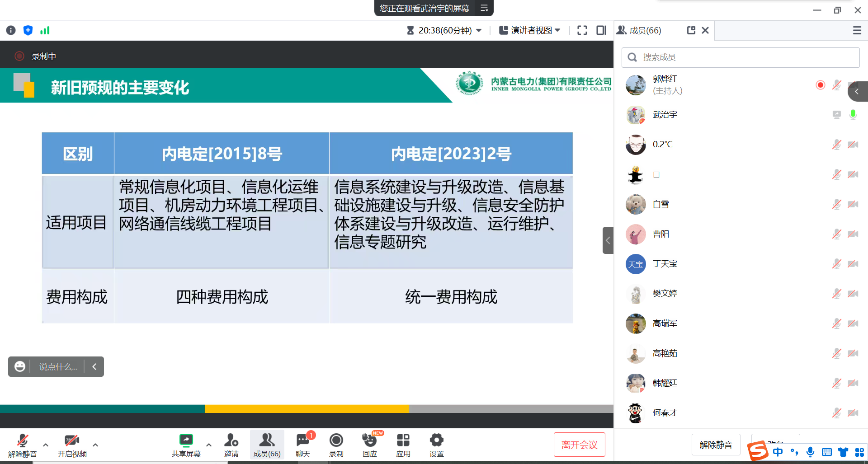The height and width of the screenshot is (464, 868).
Task: Turn on your video
Action: (x=72, y=445)
